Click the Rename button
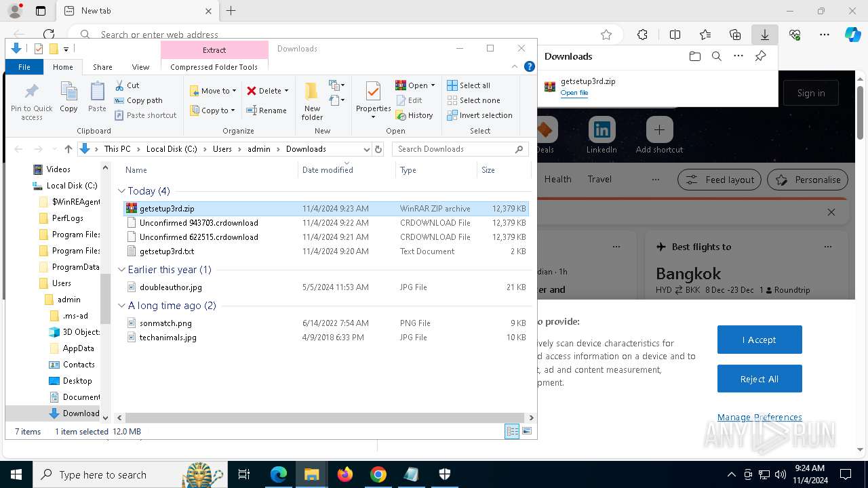Screen dimensions: 868x488 coord(266,110)
